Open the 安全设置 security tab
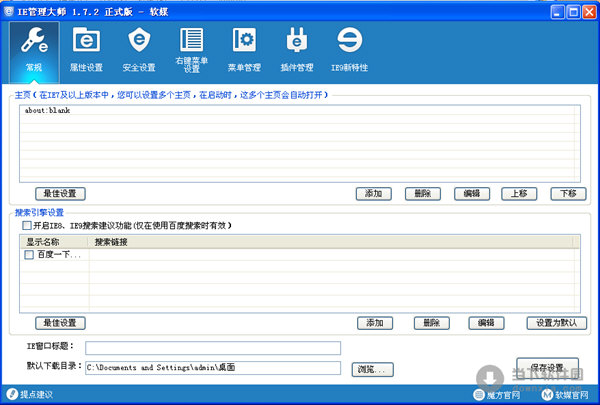The image size is (600, 405). click(139, 50)
